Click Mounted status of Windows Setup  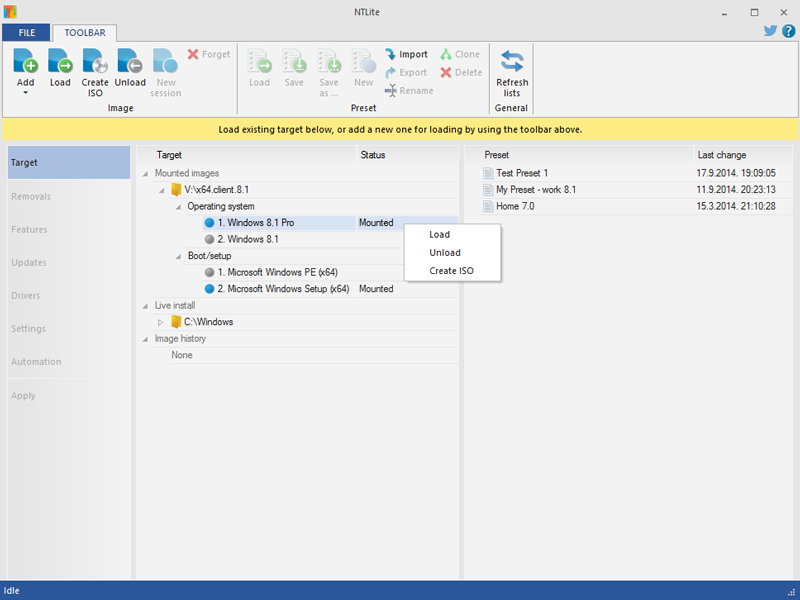[x=376, y=289]
